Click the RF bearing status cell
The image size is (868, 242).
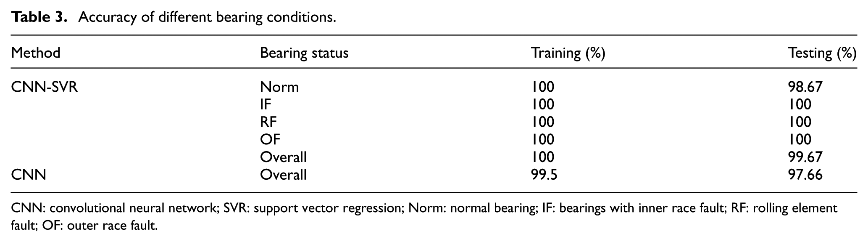pos(268,122)
